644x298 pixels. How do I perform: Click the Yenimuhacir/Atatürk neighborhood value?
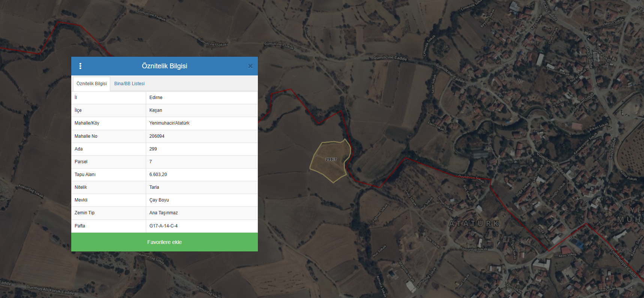pyautogui.click(x=169, y=123)
